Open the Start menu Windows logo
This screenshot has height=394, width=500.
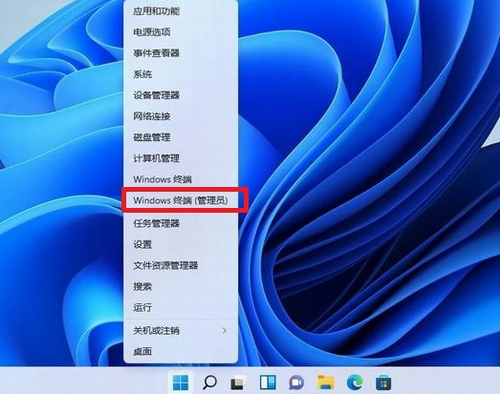[x=180, y=382]
